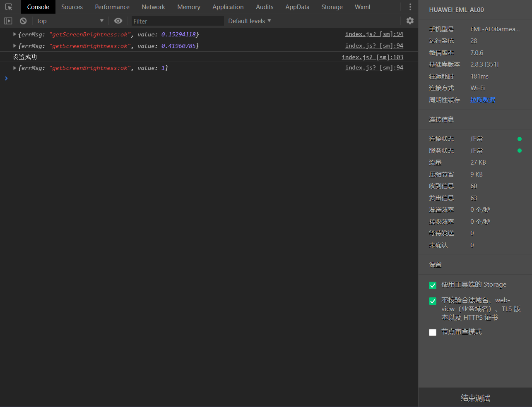
Task: Click the 微信版本 value 7.0.6
Action: (x=477, y=53)
